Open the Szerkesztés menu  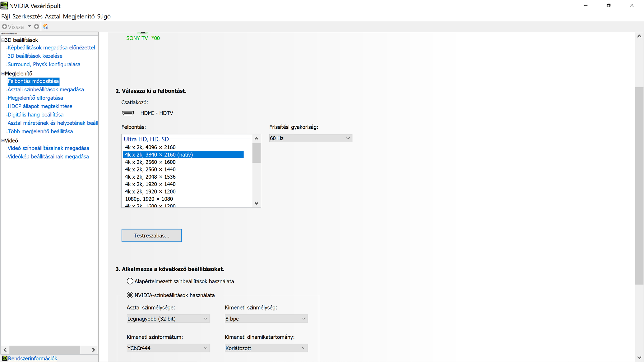tap(27, 16)
